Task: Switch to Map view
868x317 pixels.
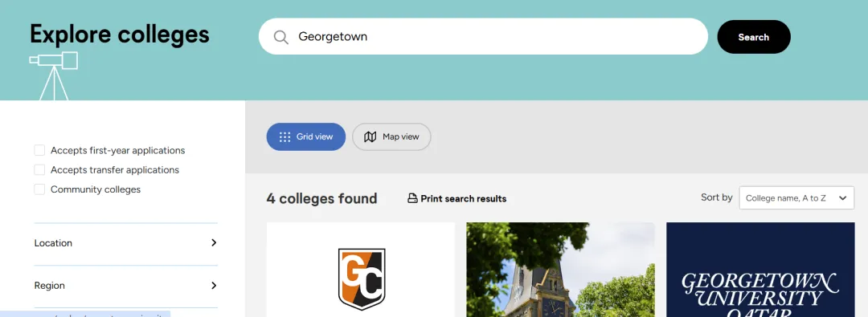Action: click(391, 136)
